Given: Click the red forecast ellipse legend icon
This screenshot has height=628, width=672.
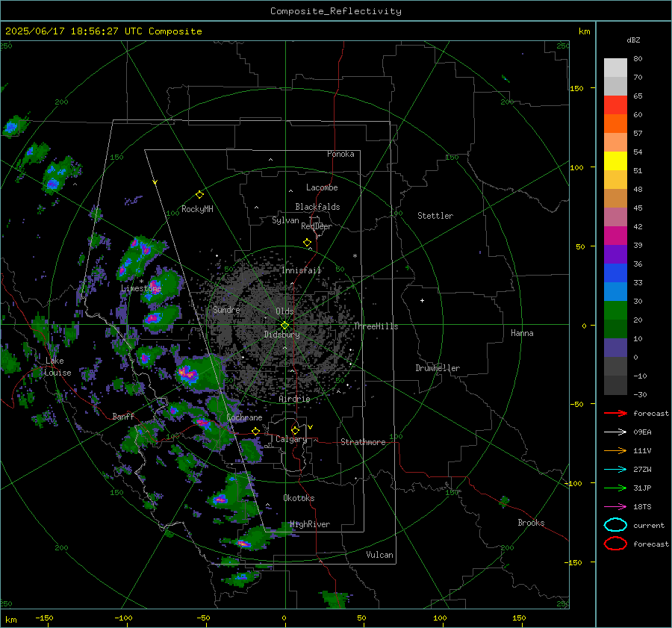Looking at the screenshot, I should pyautogui.click(x=615, y=544).
